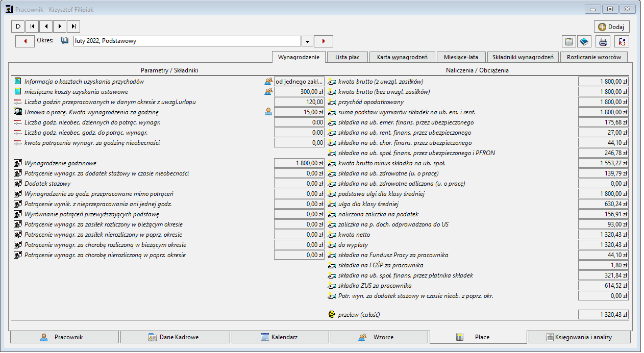Click the Okres field showing luty 2022
Image resolution: width=644 pixels, height=353 pixels.
187,41
